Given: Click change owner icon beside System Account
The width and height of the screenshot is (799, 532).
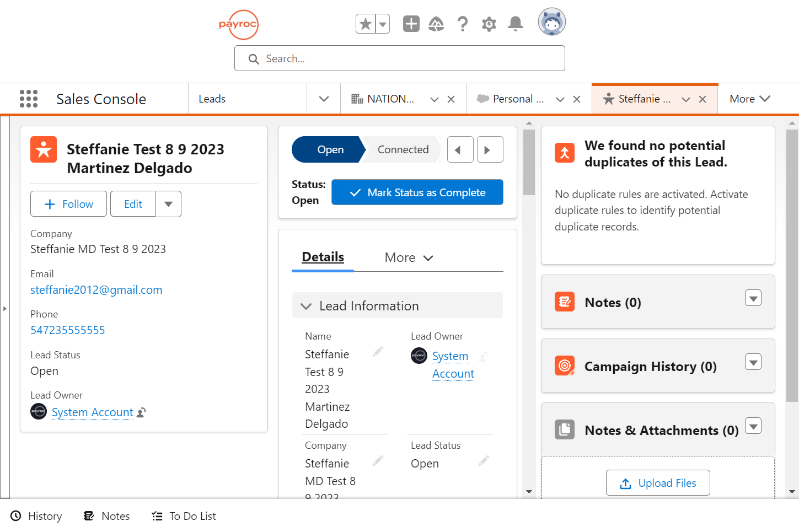Looking at the screenshot, I should 141,412.
